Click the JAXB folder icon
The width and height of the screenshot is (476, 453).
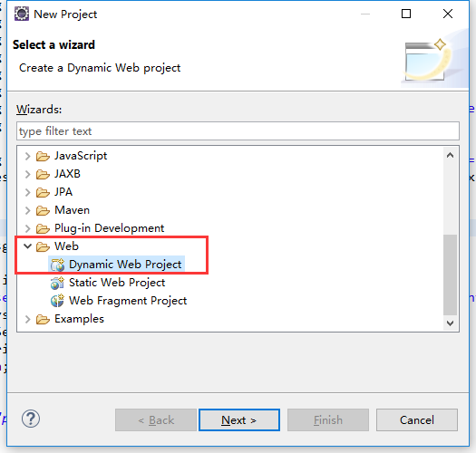(x=43, y=175)
